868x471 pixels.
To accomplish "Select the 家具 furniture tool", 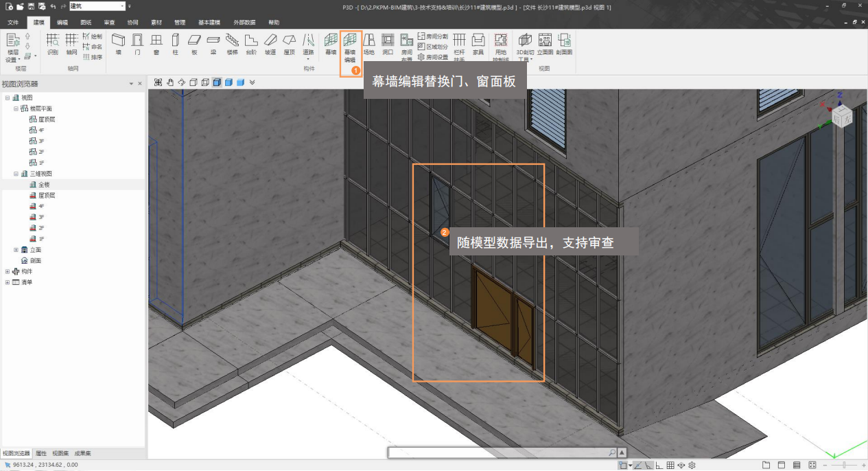I will click(x=478, y=45).
